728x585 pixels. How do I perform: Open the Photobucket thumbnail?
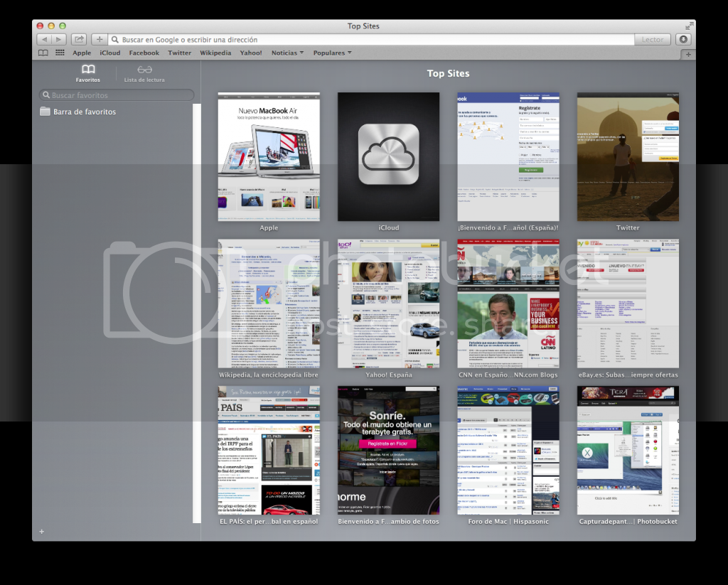(628, 451)
